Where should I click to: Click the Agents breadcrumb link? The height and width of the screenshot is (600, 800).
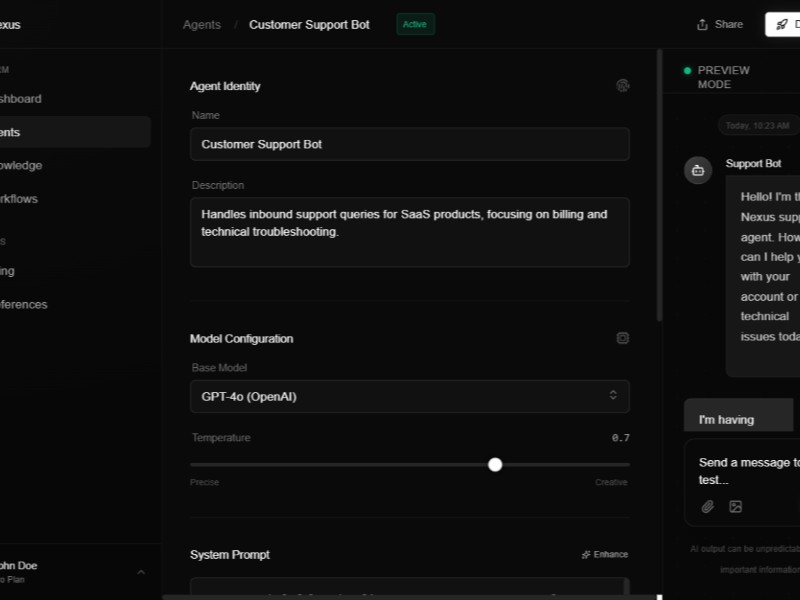point(202,24)
